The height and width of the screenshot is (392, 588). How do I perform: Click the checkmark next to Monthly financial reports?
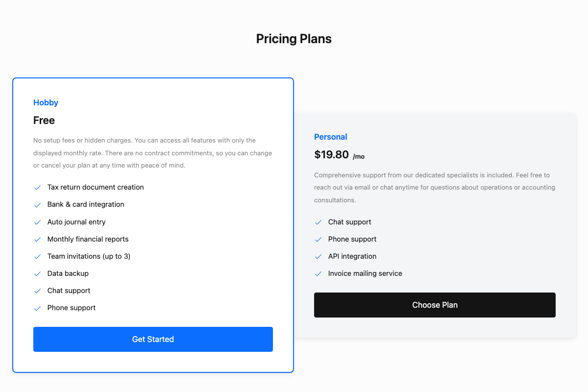point(37,239)
